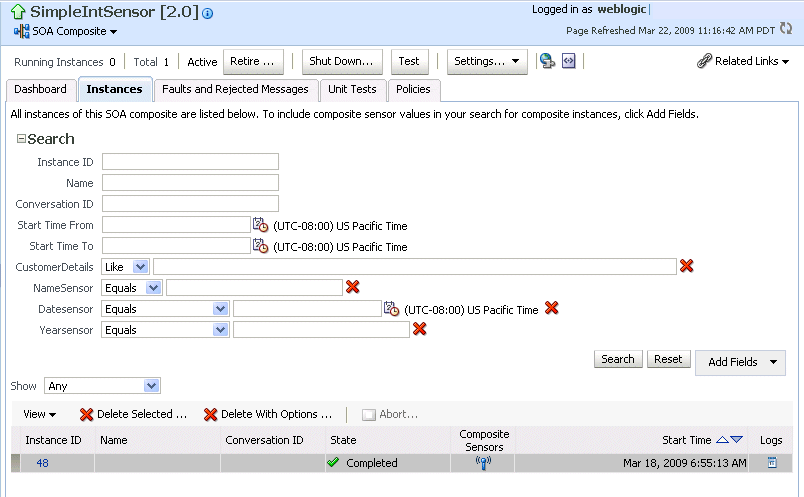Focus the Name input field
The width and height of the screenshot is (804, 497).
click(x=190, y=183)
